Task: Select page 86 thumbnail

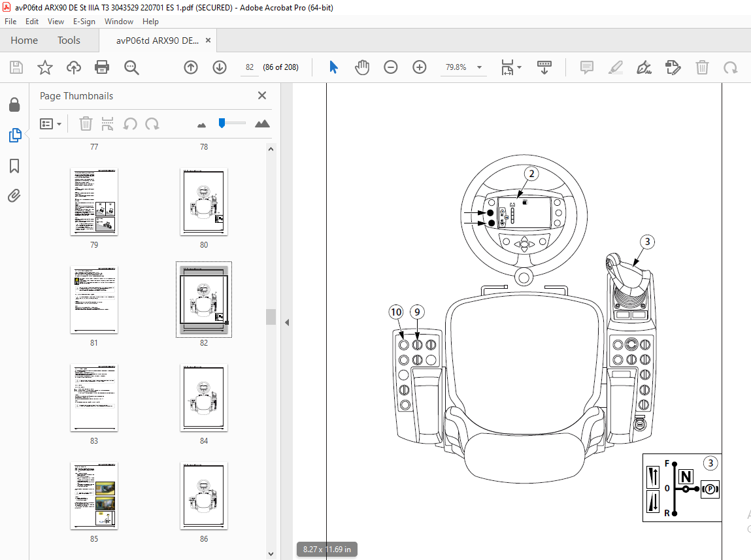Action: [x=204, y=496]
